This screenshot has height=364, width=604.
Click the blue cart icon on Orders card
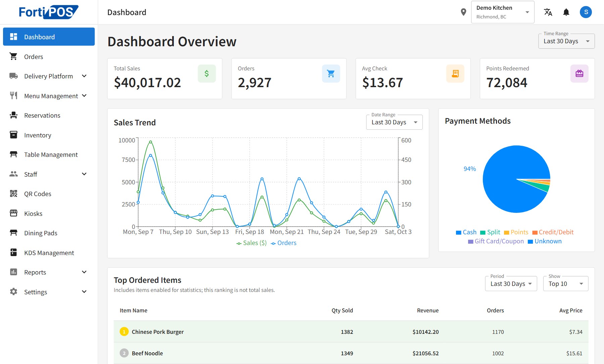331,73
